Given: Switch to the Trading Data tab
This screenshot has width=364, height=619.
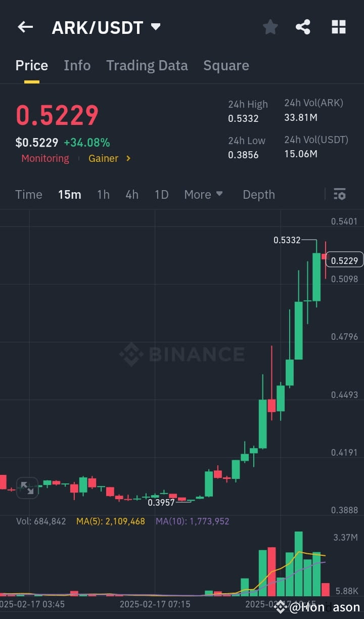Looking at the screenshot, I should (147, 65).
